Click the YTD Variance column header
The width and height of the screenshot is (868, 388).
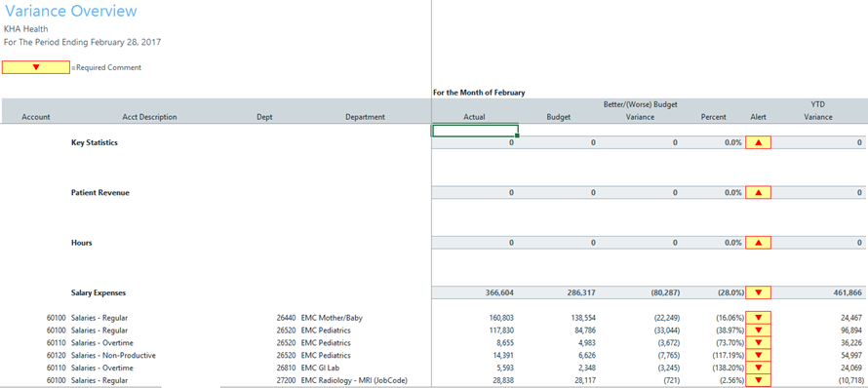coord(818,111)
